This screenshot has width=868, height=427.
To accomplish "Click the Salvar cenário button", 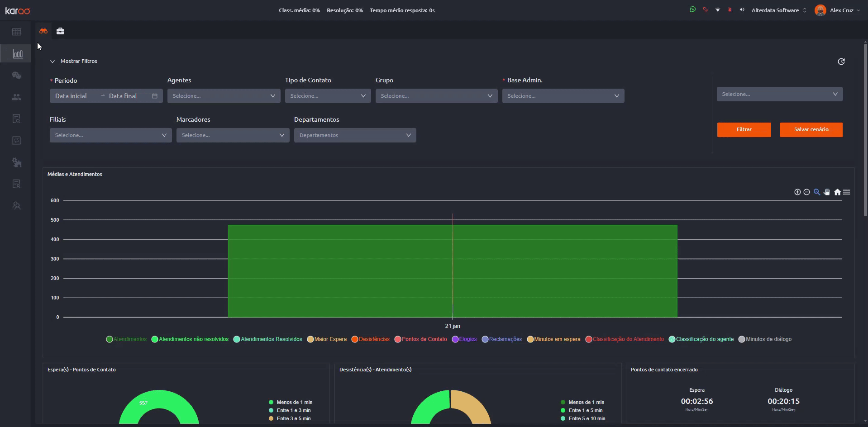I will coord(811,130).
